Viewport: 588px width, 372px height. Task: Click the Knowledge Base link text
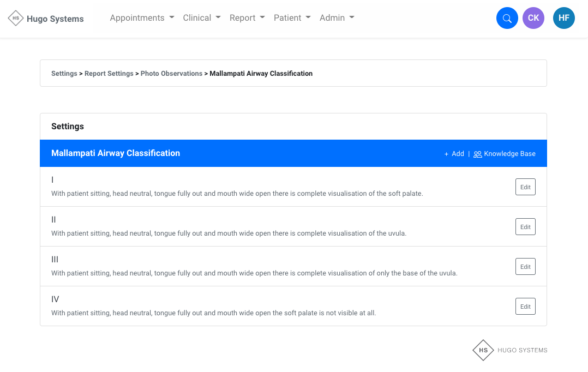point(509,154)
